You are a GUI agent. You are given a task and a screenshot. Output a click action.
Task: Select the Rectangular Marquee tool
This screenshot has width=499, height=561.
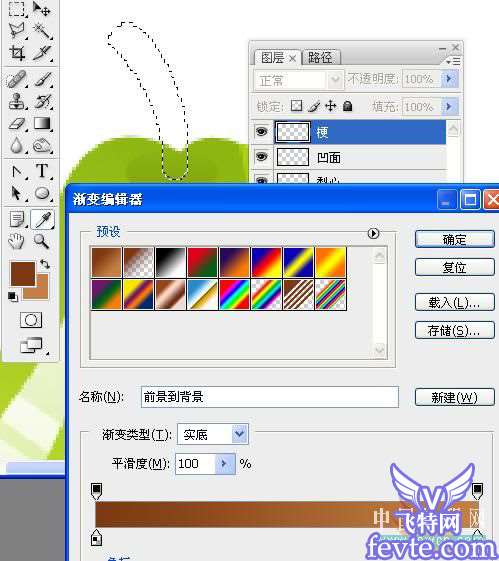[x=17, y=9]
